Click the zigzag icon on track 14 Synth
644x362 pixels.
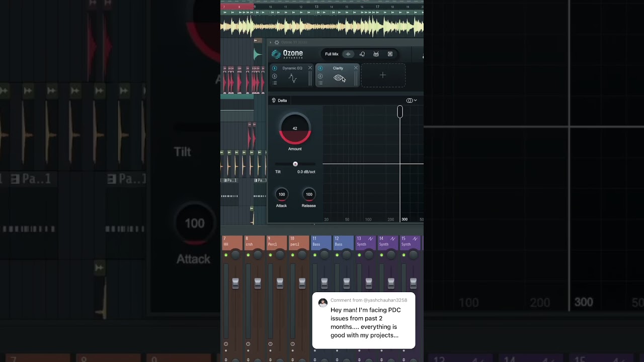tap(393, 238)
